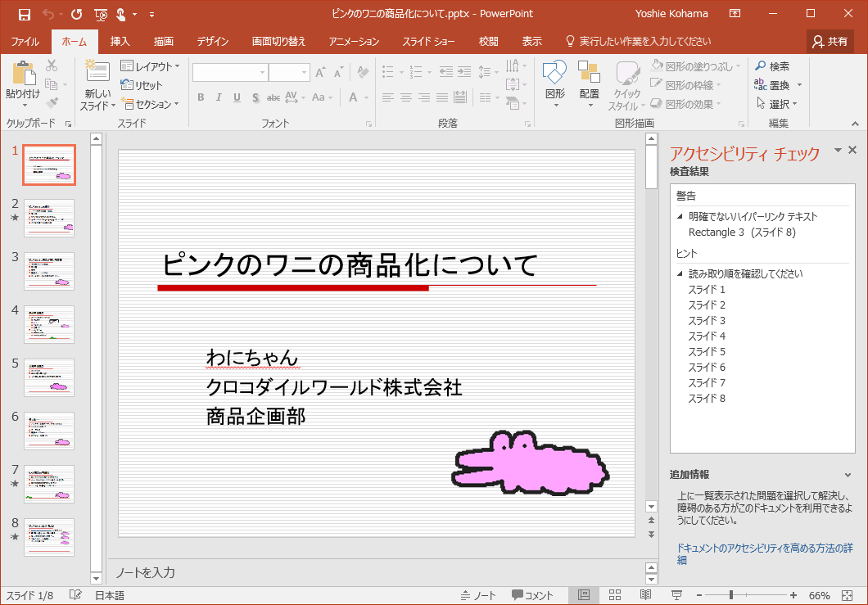Open Reading View from status bar
Viewport: 868px width, 605px height.
click(x=645, y=595)
